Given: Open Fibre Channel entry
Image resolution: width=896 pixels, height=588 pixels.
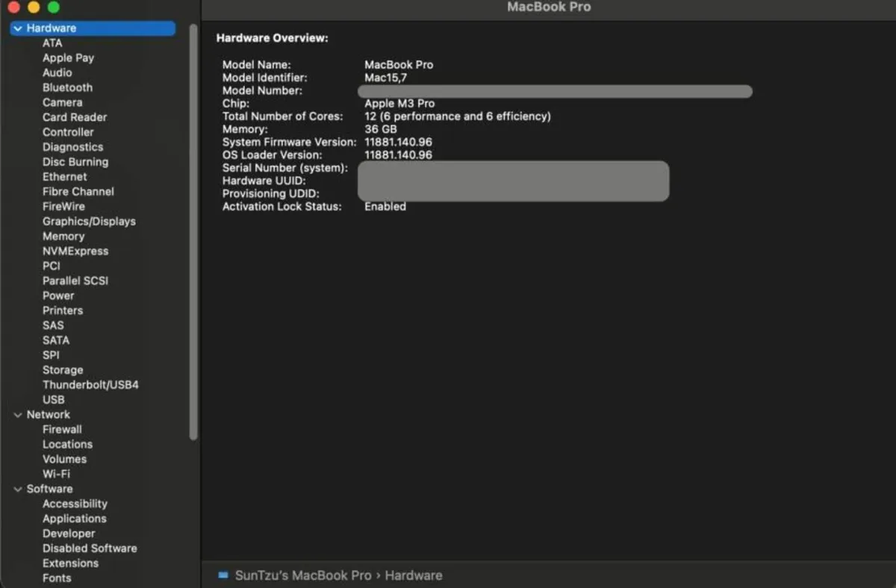Looking at the screenshot, I should click(78, 192).
